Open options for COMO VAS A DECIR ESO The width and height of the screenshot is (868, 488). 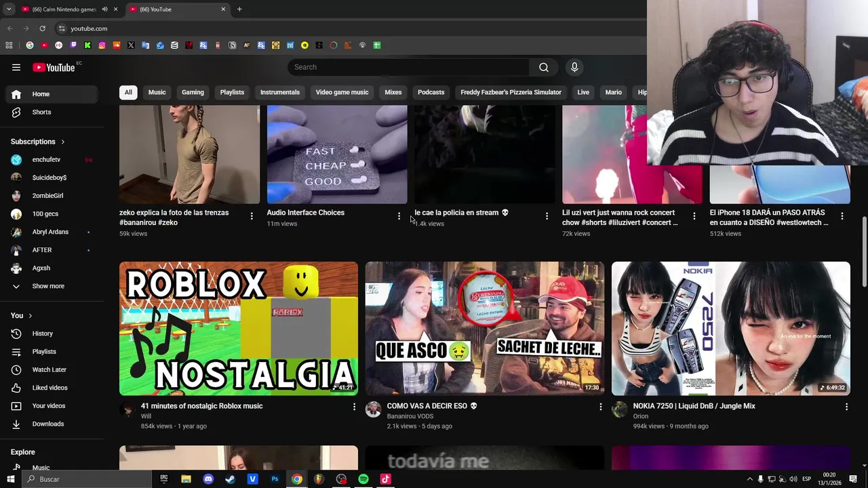(x=600, y=407)
